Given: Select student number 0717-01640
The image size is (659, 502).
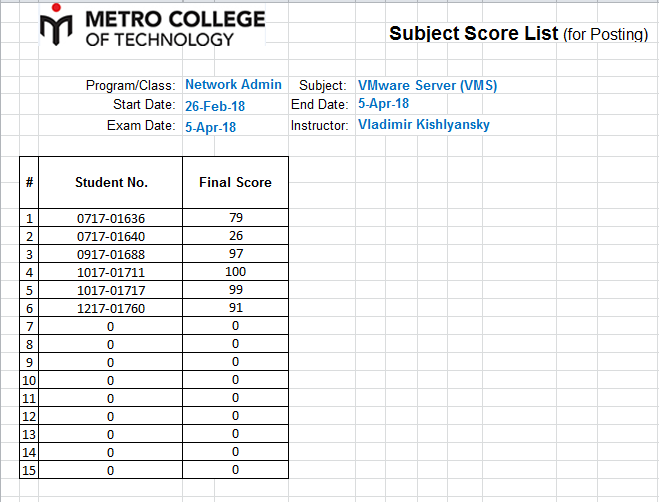Looking at the screenshot, I should tap(111, 236).
